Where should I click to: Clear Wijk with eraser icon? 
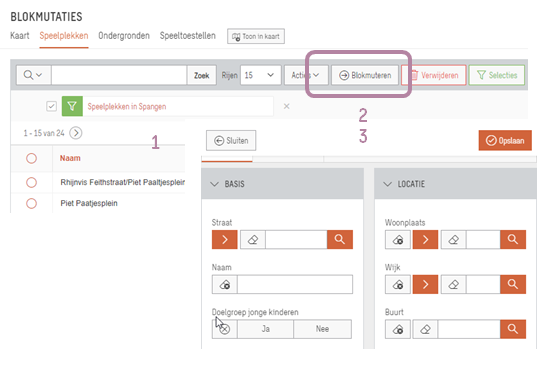point(453,284)
